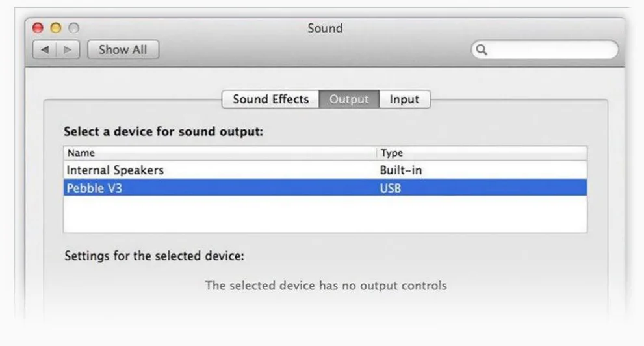Click the magnifier icon in search box
The height and width of the screenshot is (346, 644).
pos(482,49)
